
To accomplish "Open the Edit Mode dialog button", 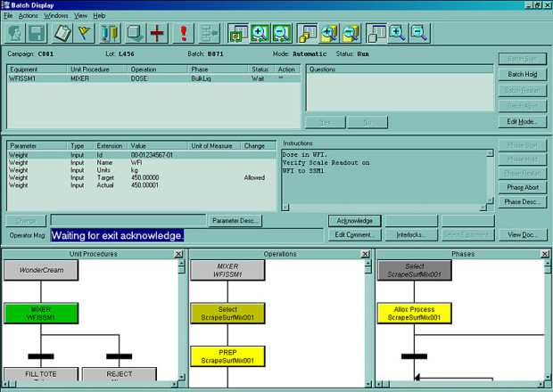I will [x=523, y=122].
